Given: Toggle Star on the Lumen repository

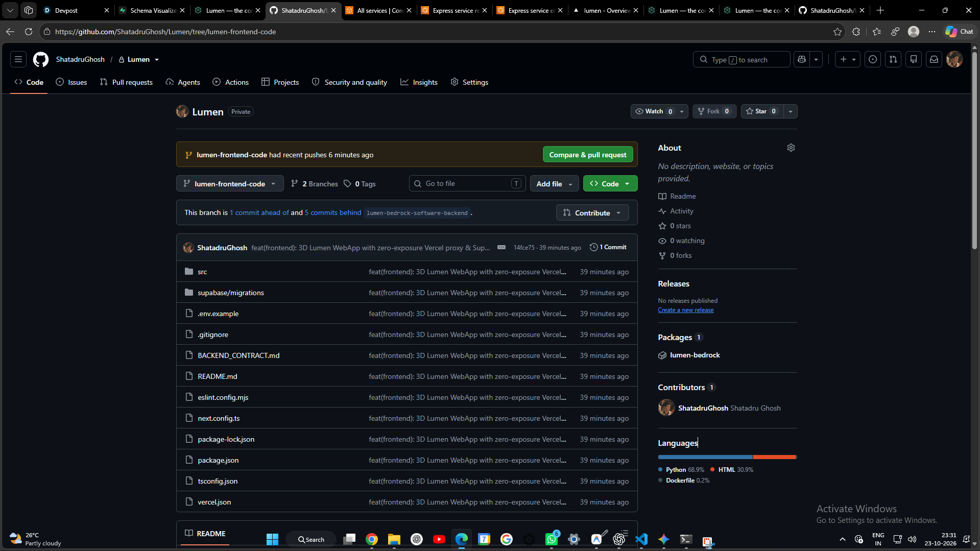Looking at the screenshot, I should click(x=761, y=111).
